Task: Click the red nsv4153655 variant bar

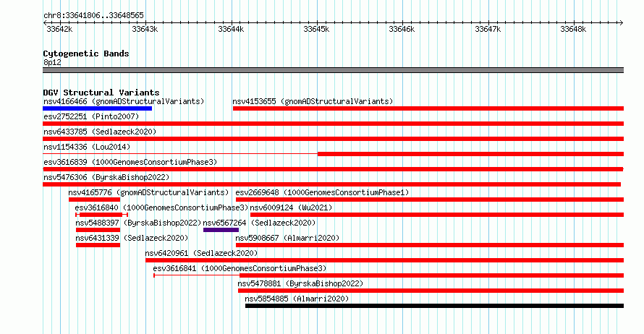Action: tap(428, 108)
